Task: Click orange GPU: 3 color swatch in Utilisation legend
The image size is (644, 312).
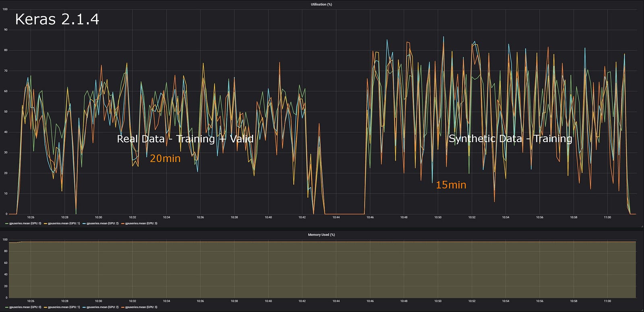Action: (x=122, y=223)
